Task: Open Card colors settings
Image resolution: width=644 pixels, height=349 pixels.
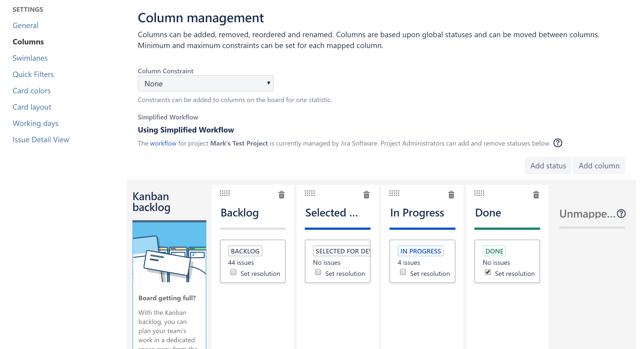Action: (x=32, y=91)
